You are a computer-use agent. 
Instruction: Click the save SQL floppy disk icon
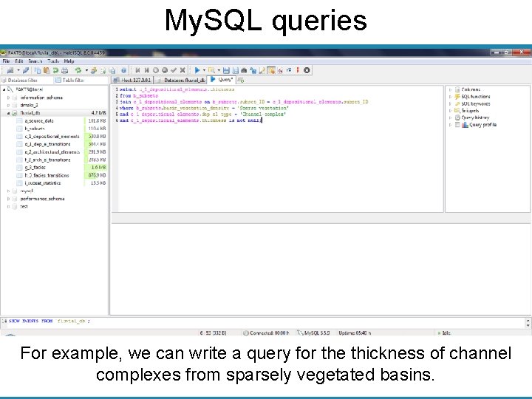point(226,70)
